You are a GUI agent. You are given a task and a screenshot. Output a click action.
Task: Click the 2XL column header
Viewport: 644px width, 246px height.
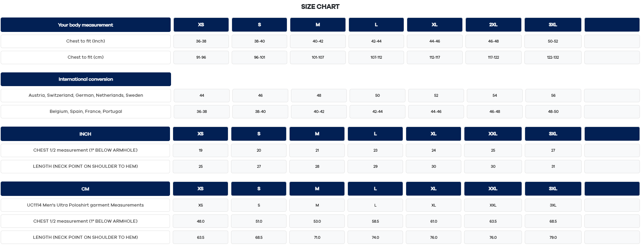pos(493,25)
